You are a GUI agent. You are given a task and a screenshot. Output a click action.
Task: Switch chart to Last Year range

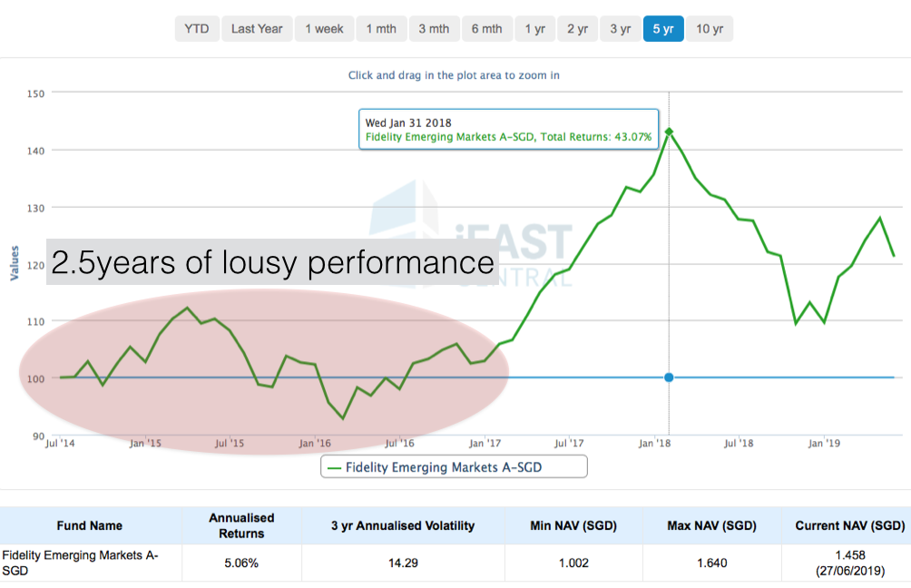point(257,29)
